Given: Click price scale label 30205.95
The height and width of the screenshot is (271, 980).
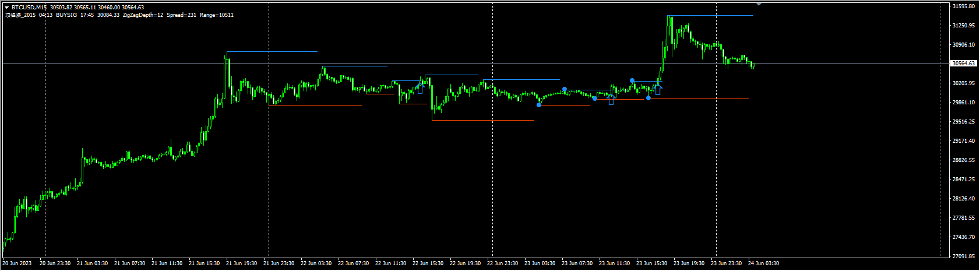Looking at the screenshot, I should tap(963, 83).
